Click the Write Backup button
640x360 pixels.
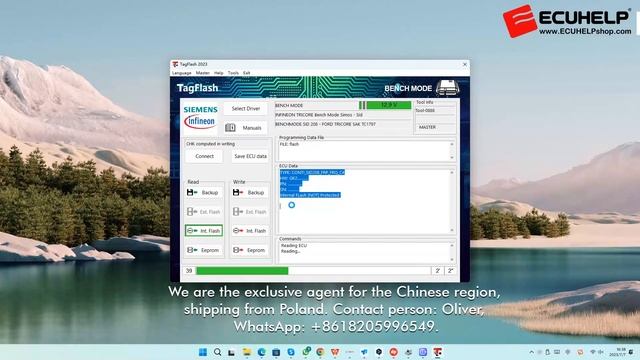[x=250, y=192]
